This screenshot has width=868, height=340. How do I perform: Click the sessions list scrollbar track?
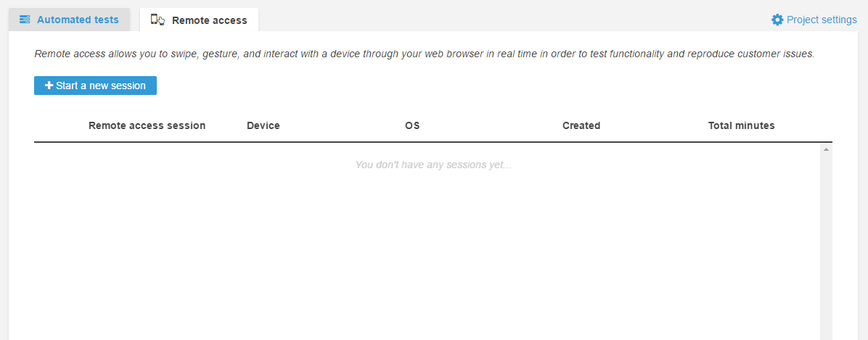tap(826, 246)
